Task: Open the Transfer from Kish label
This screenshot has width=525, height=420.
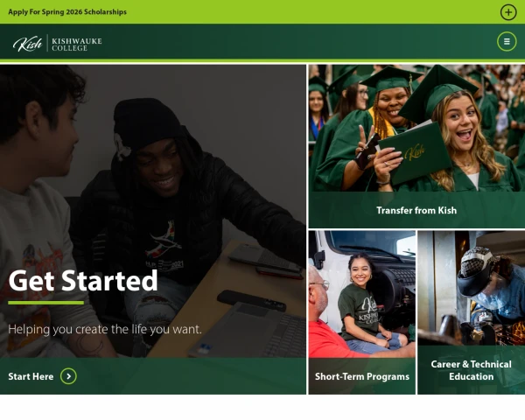Action: (x=416, y=210)
